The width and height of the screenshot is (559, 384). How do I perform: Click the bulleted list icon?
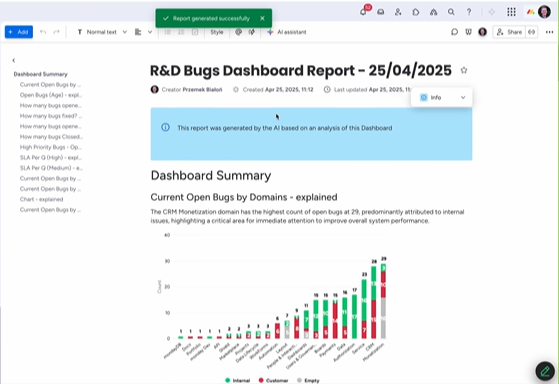[167, 32]
